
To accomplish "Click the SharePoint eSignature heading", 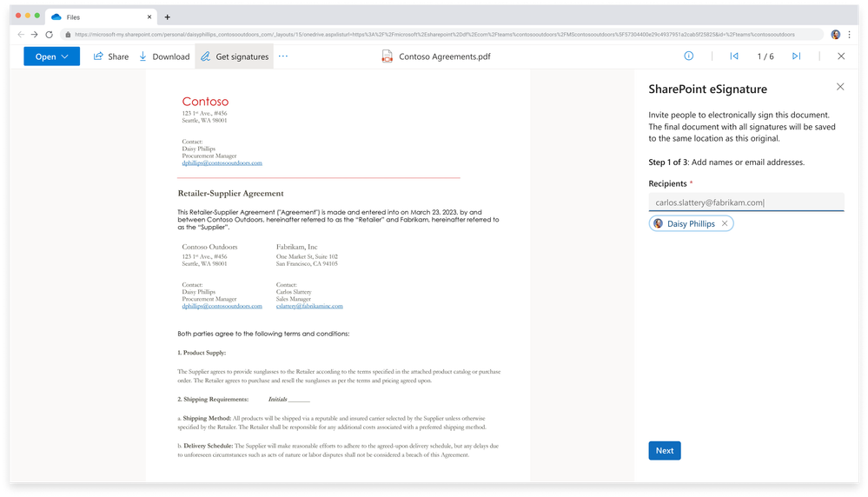I will tap(707, 89).
